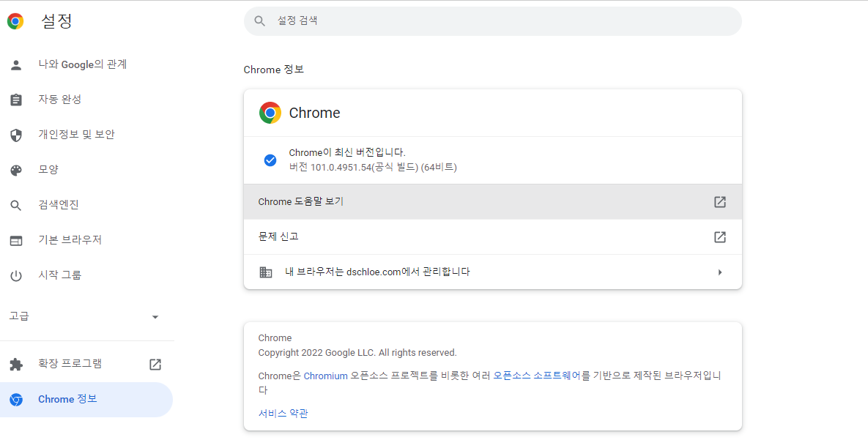Click the search magnifier icon in 설정 검색 bar
868x440 pixels.
[x=259, y=21]
